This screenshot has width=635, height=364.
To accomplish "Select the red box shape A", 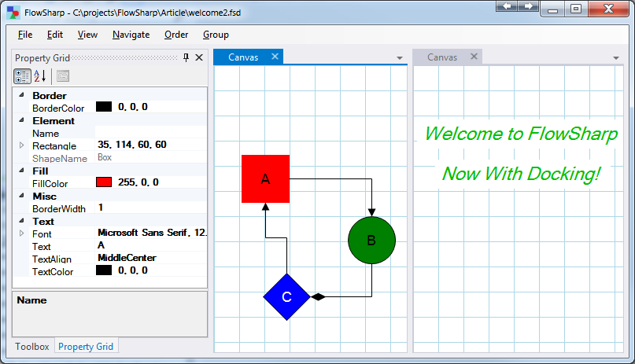I will 265,179.
